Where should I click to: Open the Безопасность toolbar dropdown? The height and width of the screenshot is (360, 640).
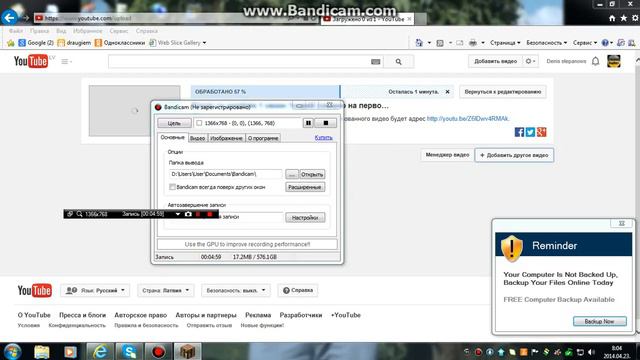click(x=547, y=42)
